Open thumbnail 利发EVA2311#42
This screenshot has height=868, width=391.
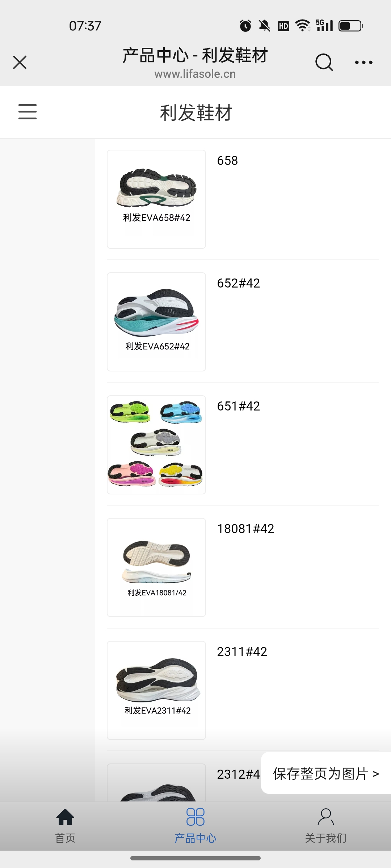[156, 690]
